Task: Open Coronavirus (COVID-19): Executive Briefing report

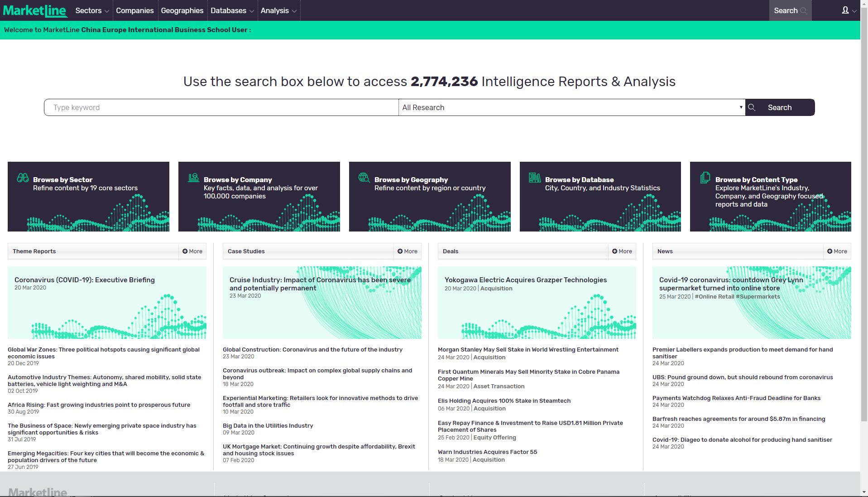Action: click(85, 280)
